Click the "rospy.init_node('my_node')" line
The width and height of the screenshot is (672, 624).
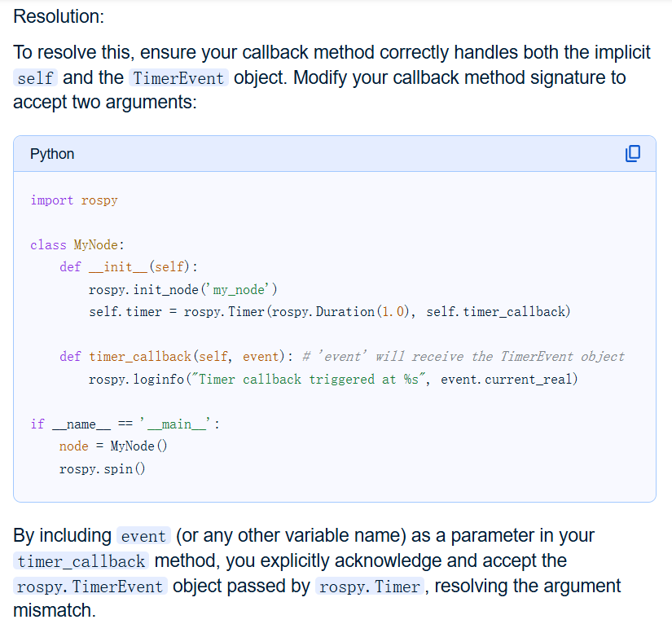coord(183,290)
